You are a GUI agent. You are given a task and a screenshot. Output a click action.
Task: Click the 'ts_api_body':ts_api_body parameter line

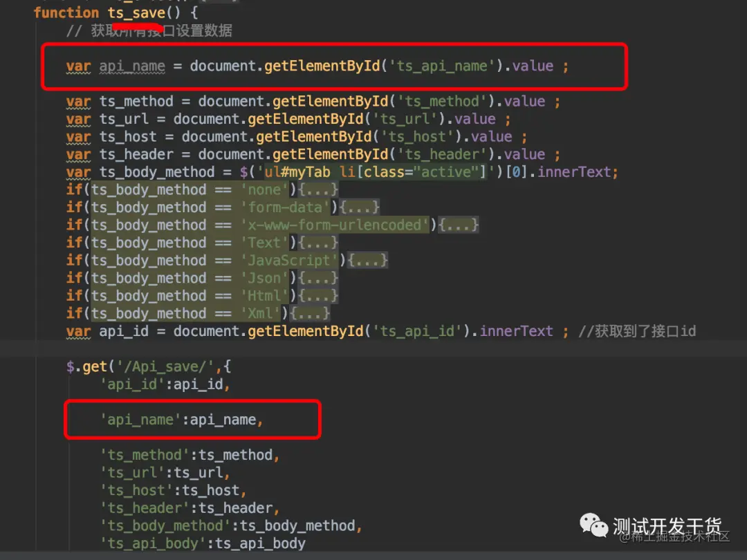[203, 543]
